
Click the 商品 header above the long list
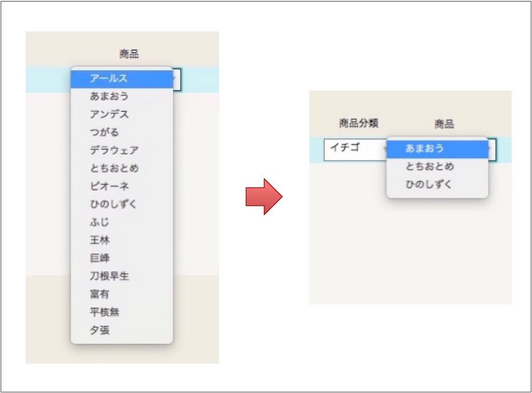(129, 54)
